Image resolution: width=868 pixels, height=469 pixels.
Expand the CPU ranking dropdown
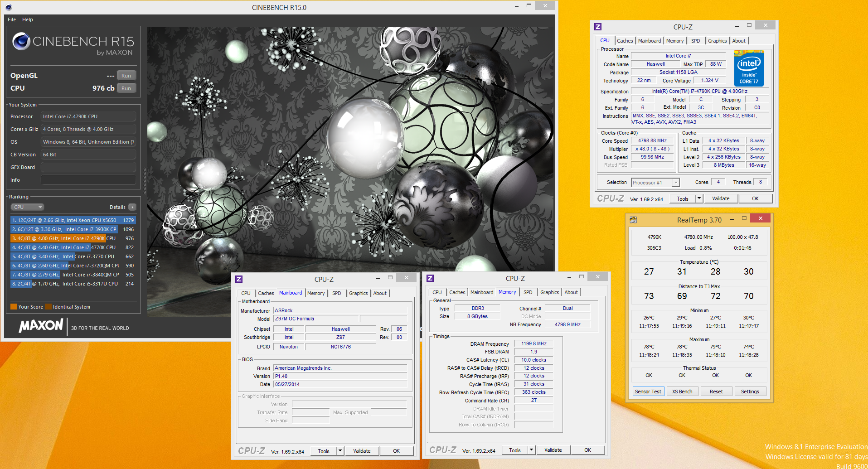tap(27, 207)
